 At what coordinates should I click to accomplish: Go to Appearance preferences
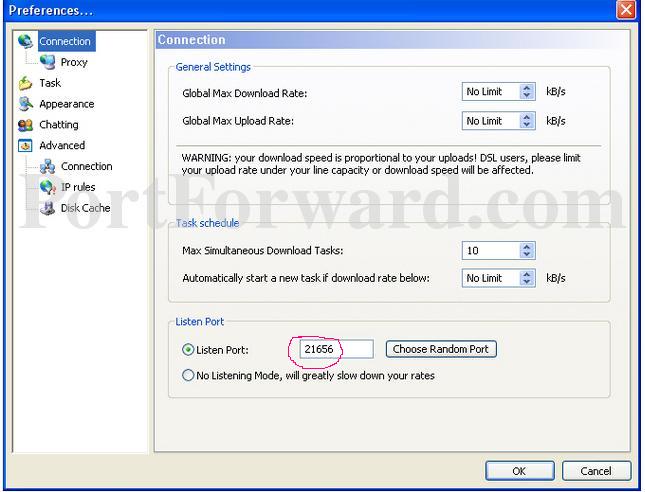67,104
